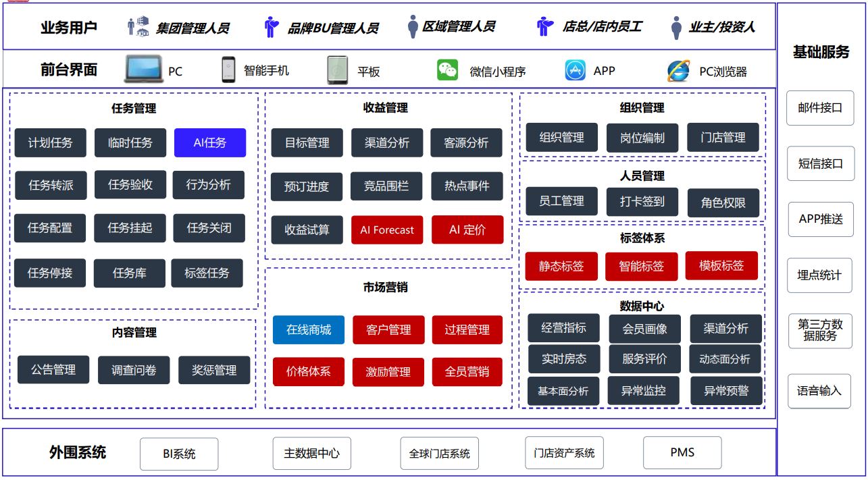Open 会员画像 in data center
The height and width of the screenshot is (480, 868).
644,329
